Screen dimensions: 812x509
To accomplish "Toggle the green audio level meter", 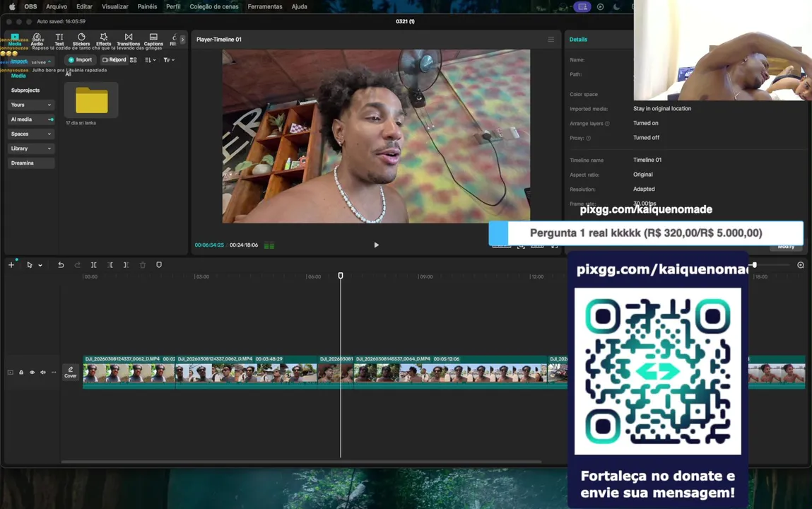I will click(269, 245).
